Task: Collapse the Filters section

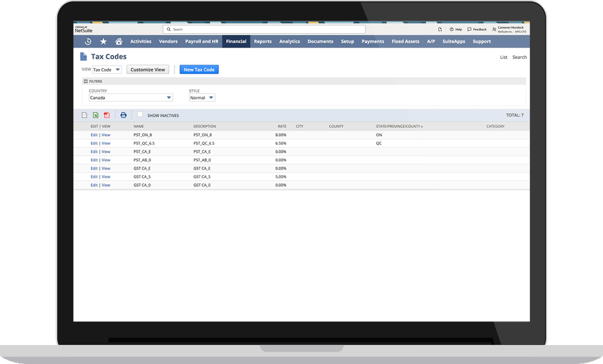Action: click(86, 81)
